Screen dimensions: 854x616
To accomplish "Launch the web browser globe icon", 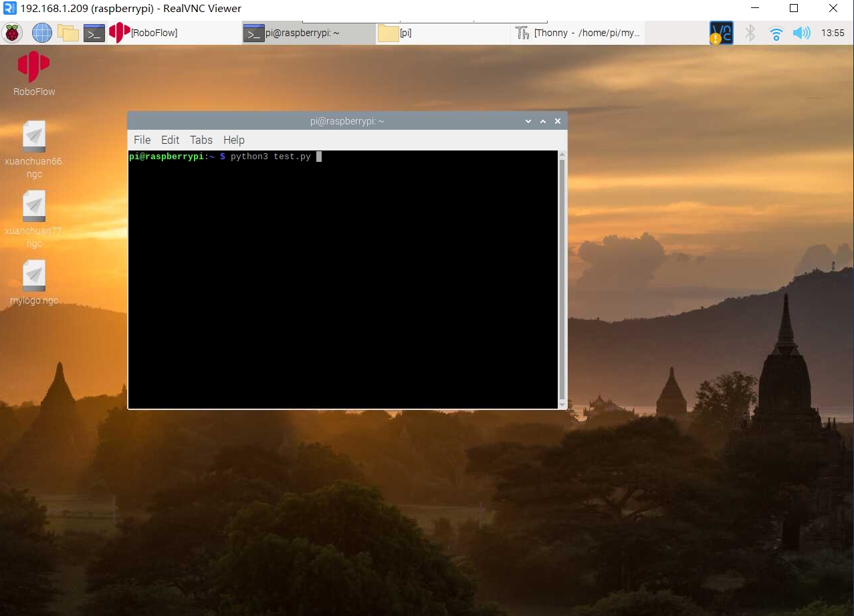I will coord(41,33).
